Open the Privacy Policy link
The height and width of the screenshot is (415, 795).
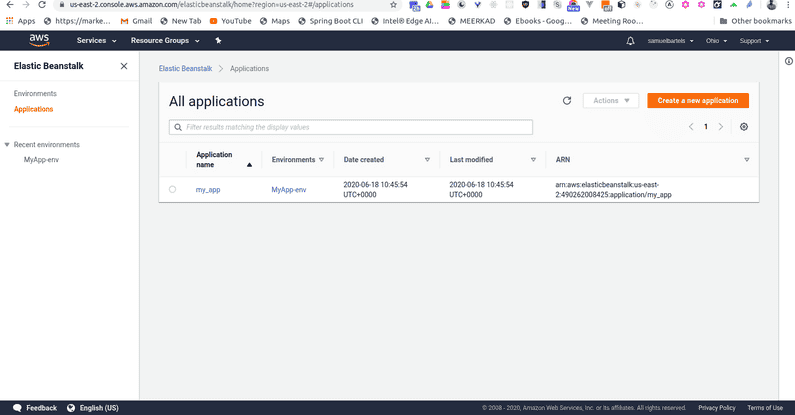[x=716, y=408]
